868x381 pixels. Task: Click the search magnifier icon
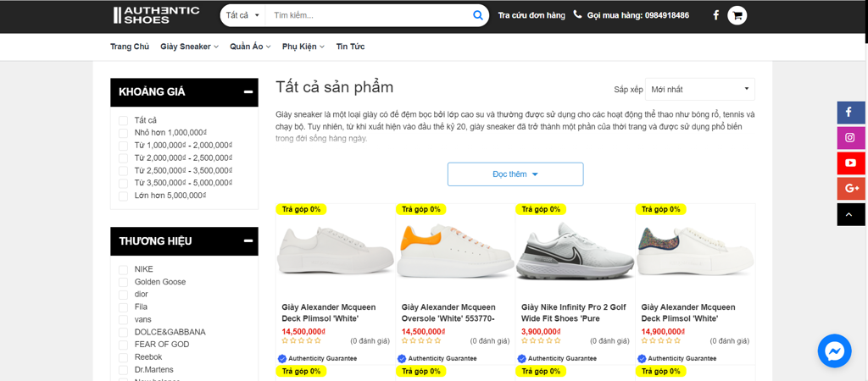click(478, 15)
